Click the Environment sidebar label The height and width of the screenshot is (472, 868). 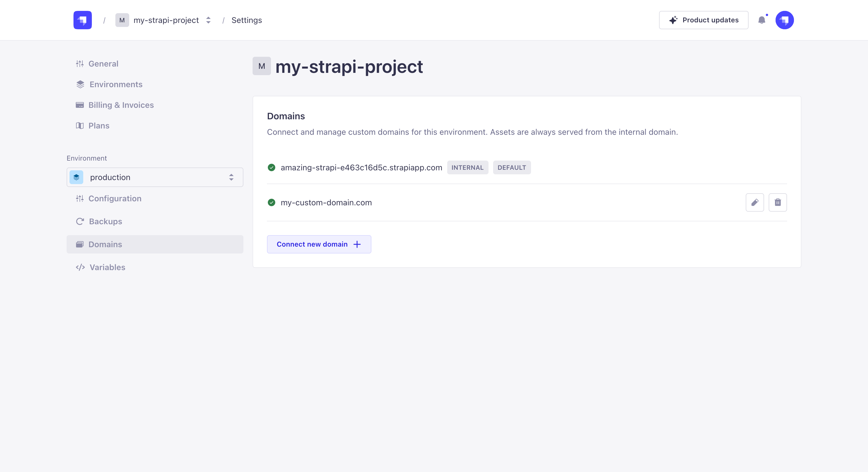[87, 158]
